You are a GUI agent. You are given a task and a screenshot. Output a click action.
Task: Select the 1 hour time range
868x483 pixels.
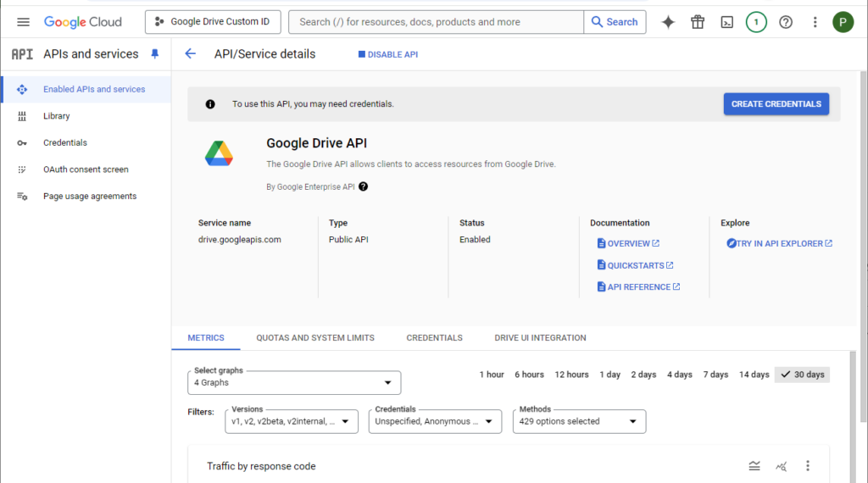[492, 375]
